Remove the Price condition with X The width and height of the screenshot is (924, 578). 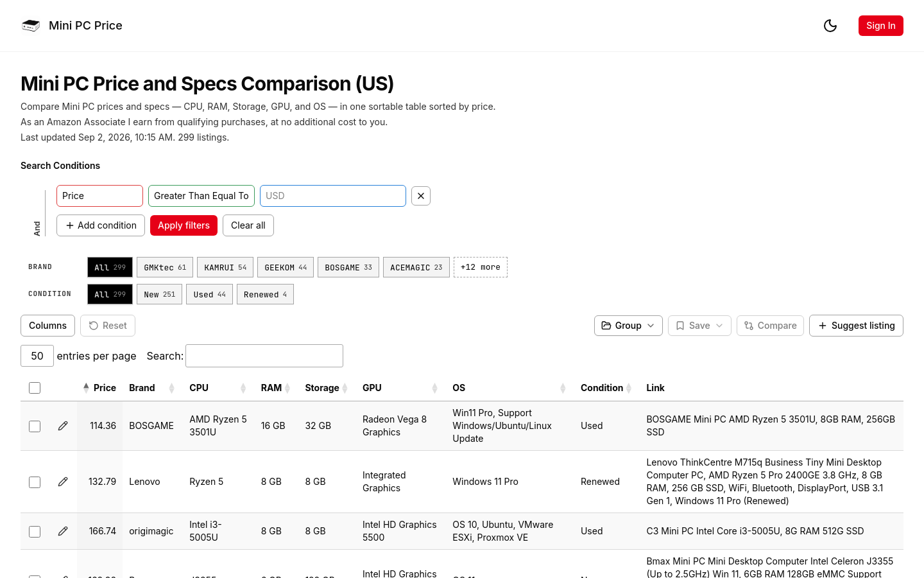[x=421, y=196]
